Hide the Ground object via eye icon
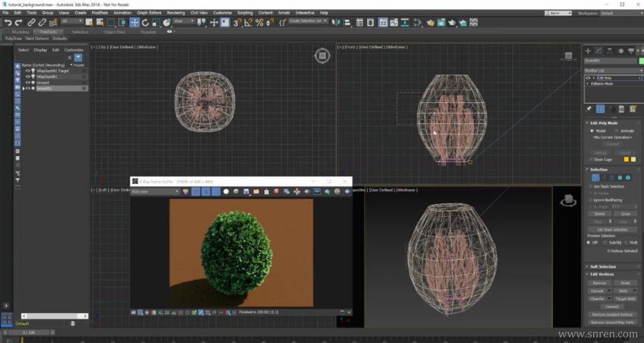The height and width of the screenshot is (343, 644). [28, 82]
